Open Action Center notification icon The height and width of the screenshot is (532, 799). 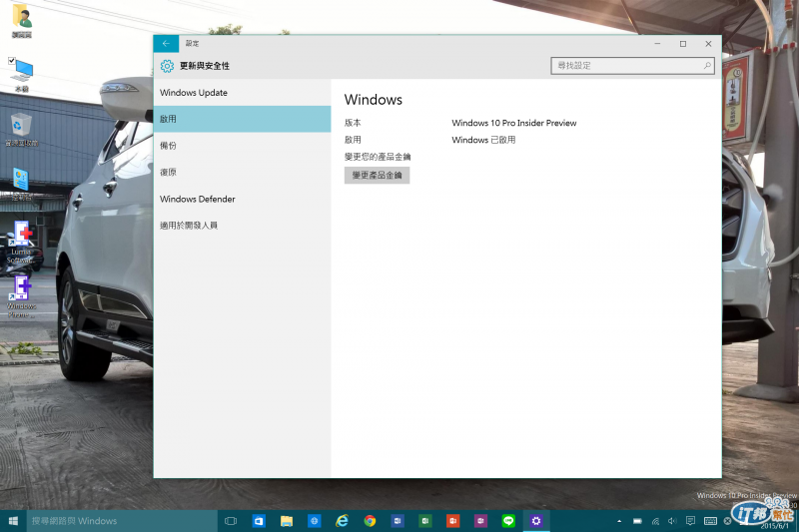coord(690,521)
